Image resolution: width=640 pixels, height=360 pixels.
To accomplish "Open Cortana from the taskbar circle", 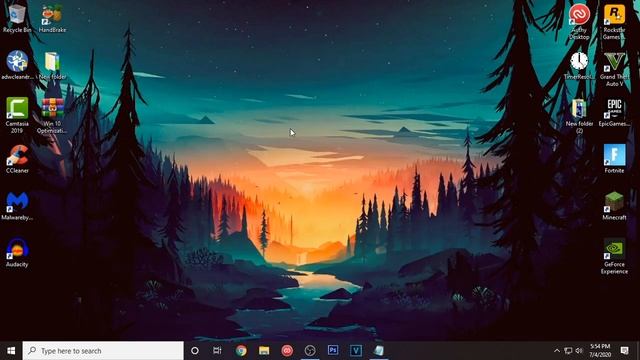I will (195, 351).
